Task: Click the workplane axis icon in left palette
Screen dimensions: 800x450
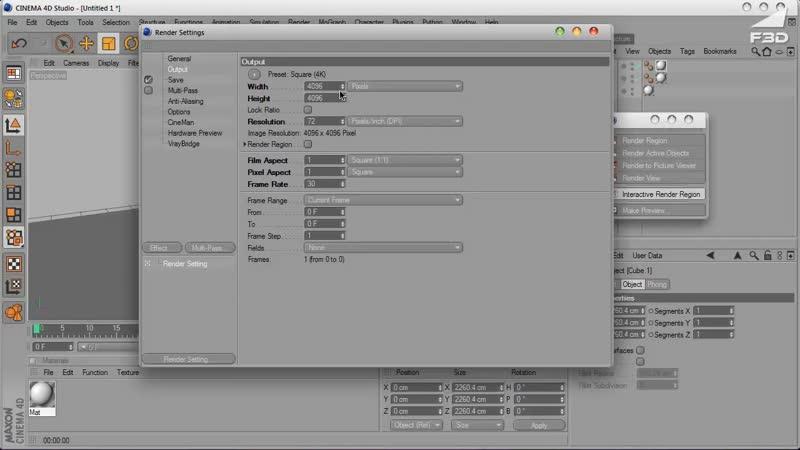Action: tap(14, 287)
